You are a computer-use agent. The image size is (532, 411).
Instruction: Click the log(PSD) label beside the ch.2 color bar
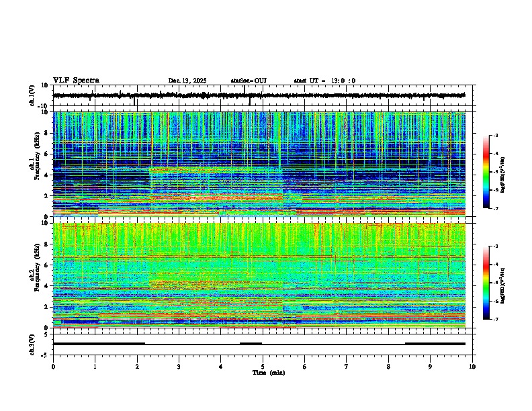(503, 285)
